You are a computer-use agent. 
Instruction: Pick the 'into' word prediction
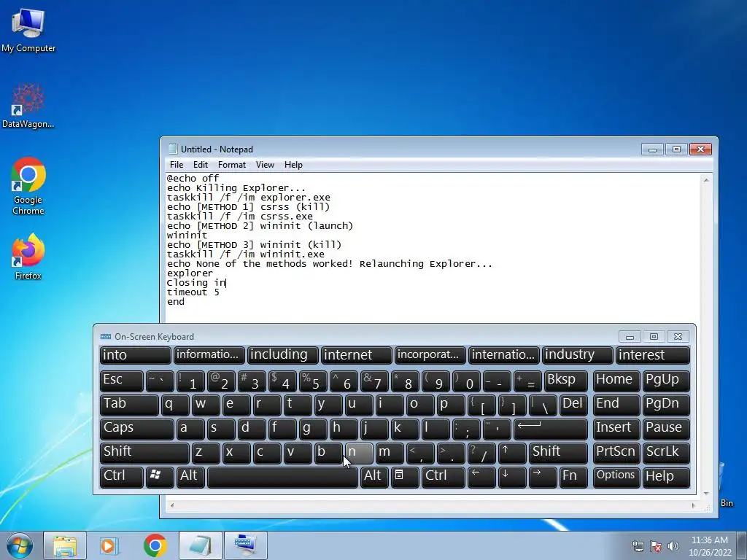(x=135, y=355)
